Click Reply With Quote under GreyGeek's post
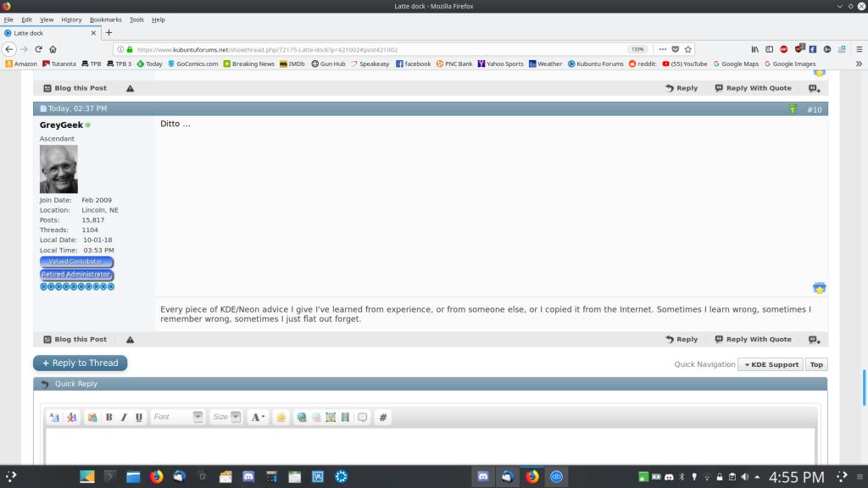This screenshot has height=488, width=868. 753,340
